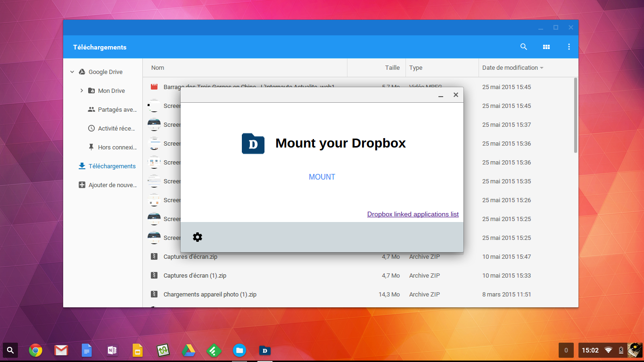Click the MOUNT button in Dropbox dialog

tap(322, 177)
